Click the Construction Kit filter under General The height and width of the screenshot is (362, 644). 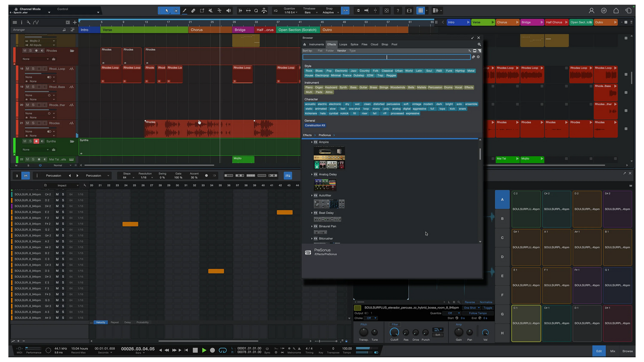pyautogui.click(x=315, y=125)
